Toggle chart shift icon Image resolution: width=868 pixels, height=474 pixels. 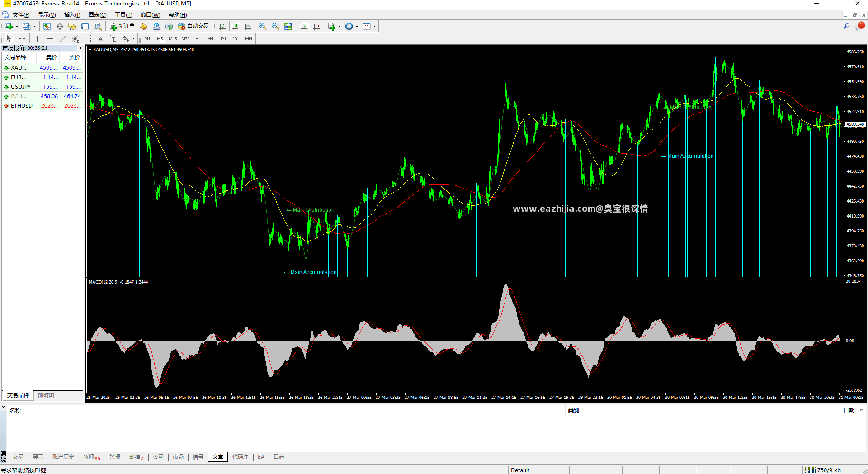tap(316, 26)
